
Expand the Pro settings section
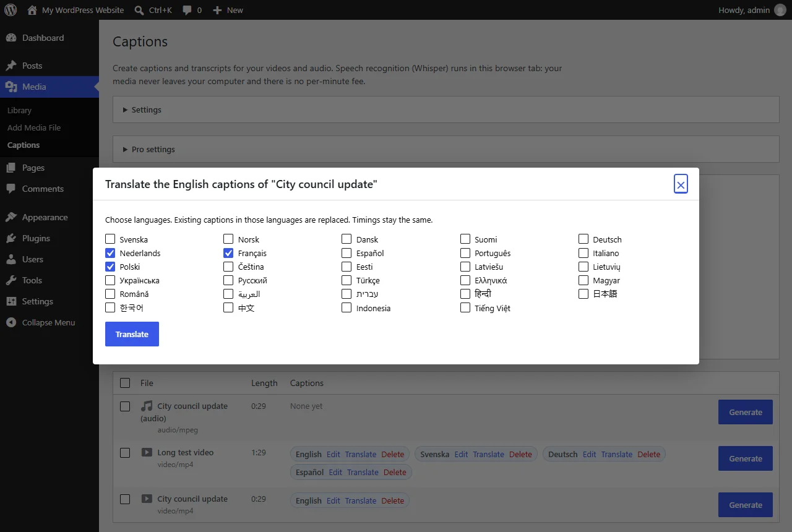[x=445, y=149]
